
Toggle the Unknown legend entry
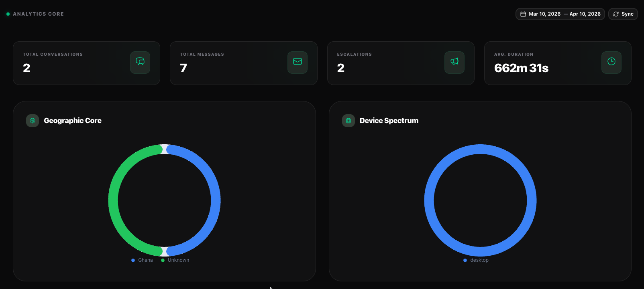pyautogui.click(x=175, y=260)
